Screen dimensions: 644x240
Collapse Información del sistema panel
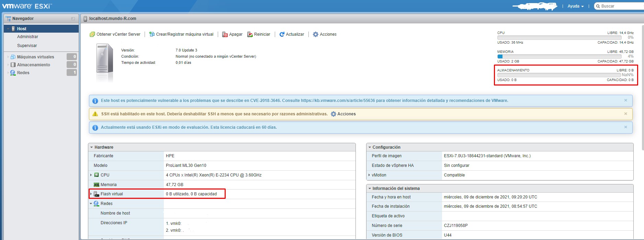370,188
